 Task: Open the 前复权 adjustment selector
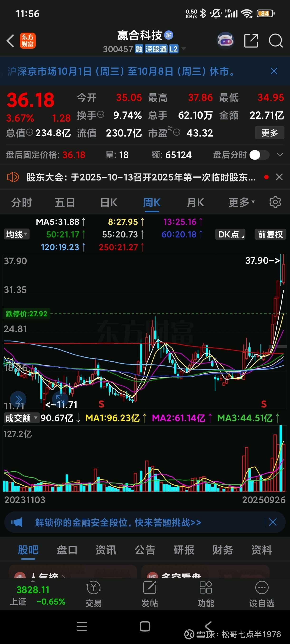[x=270, y=234]
